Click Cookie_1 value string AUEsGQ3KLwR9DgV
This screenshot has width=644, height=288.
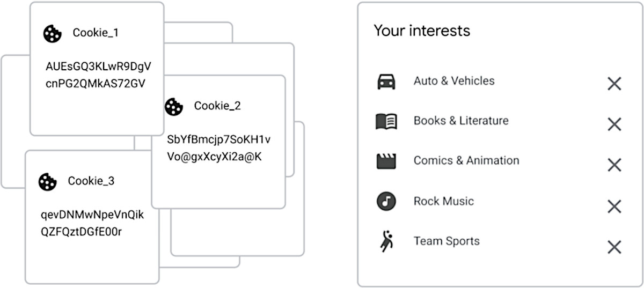click(x=98, y=67)
